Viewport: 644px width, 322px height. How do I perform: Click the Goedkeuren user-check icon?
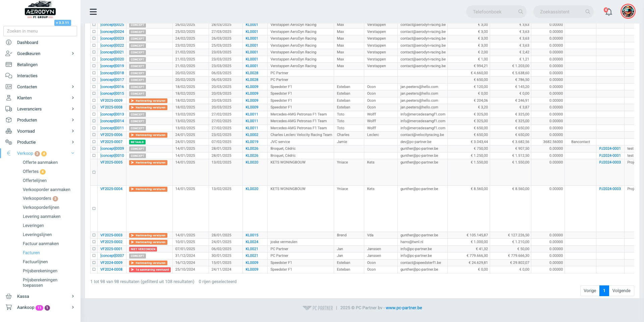(x=9, y=54)
